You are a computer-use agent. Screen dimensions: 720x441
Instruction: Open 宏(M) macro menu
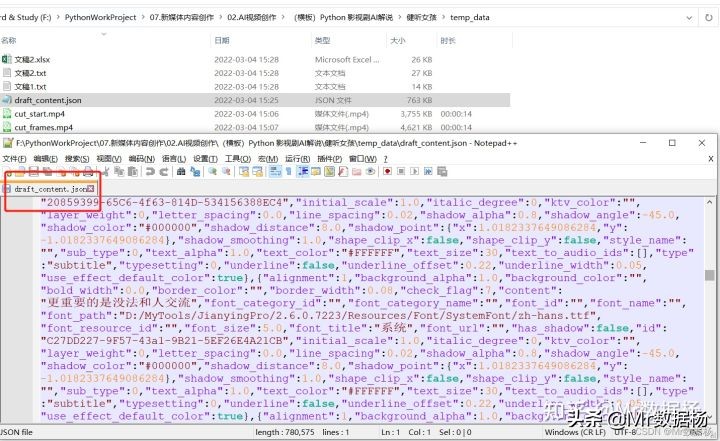(x=268, y=158)
